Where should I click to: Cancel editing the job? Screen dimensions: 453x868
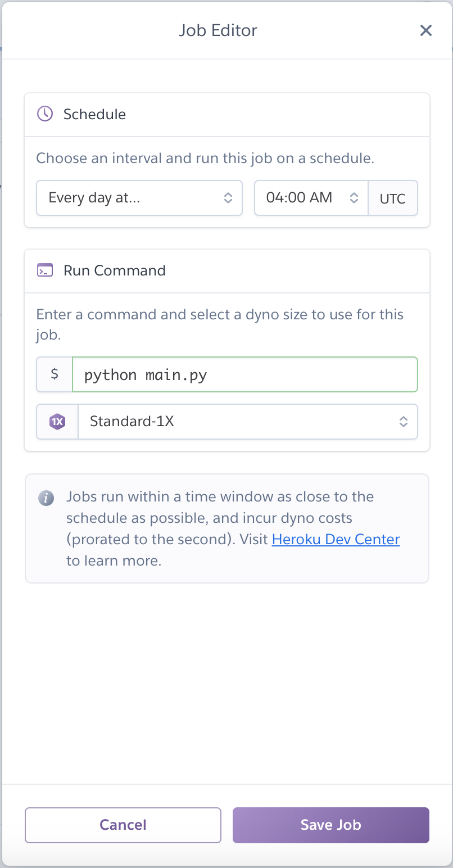coord(123,825)
